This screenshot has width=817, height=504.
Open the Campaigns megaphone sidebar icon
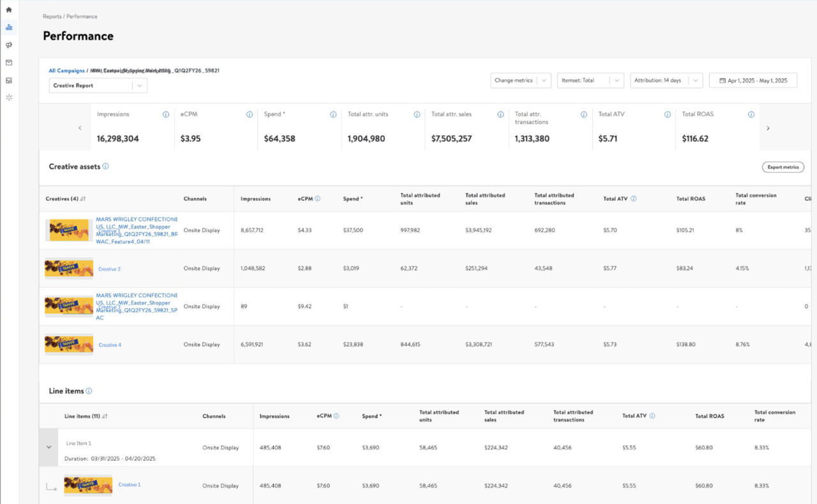(x=9, y=45)
